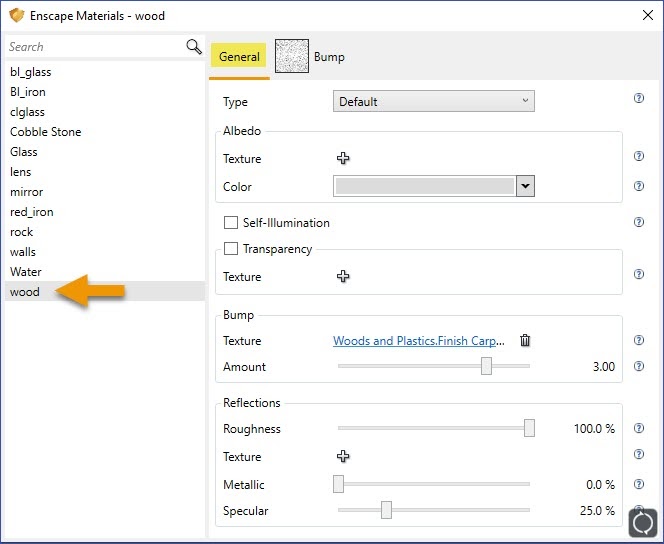This screenshot has width=664, height=544.
Task: Click the Enscape logo in title bar
Action: click(17, 15)
